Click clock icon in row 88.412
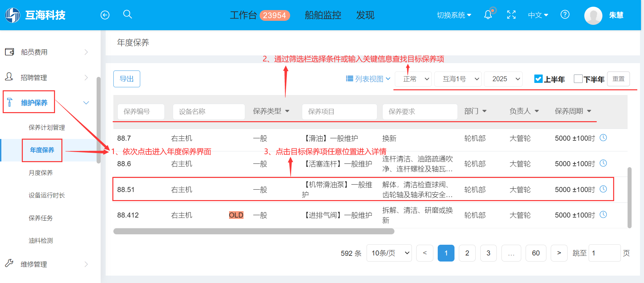This screenshot has width=644, height=283. point(603,215)
